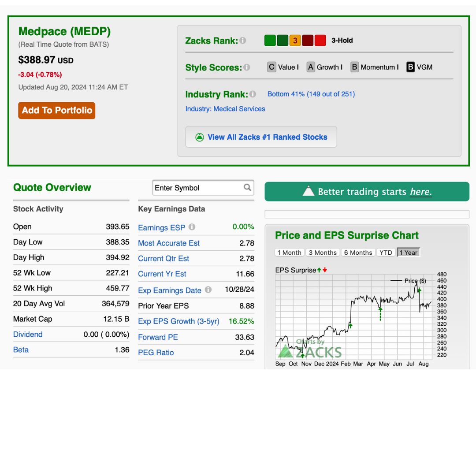This screenshot has width=476, height=476.
Task: Open the Exp EPS Growth (3-5yr) link
Action: click(x=178, y=321)
